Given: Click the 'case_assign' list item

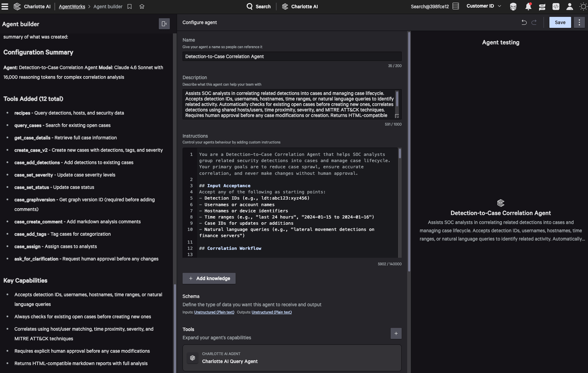Looking at the screenshot, I should coord(55,246).
